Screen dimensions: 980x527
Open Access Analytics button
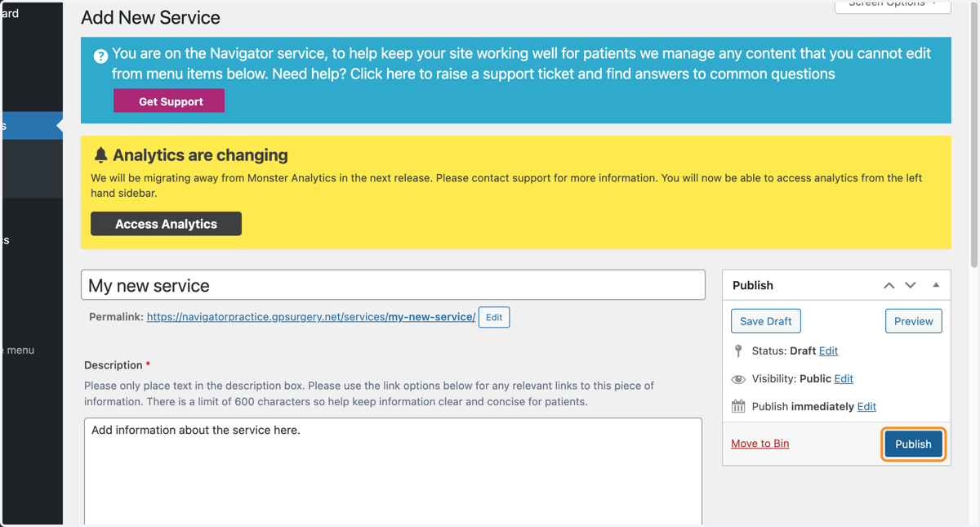166,224
